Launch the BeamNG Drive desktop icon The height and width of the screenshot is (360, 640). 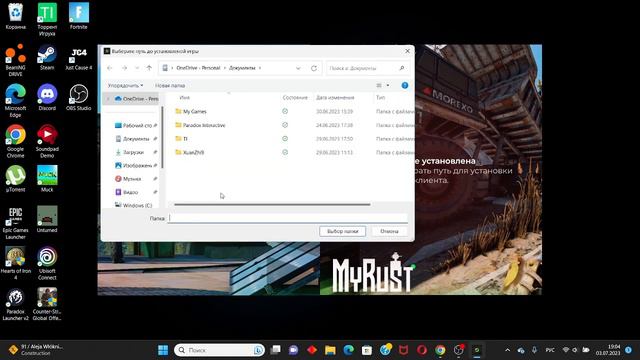click(x=16, y=60)
